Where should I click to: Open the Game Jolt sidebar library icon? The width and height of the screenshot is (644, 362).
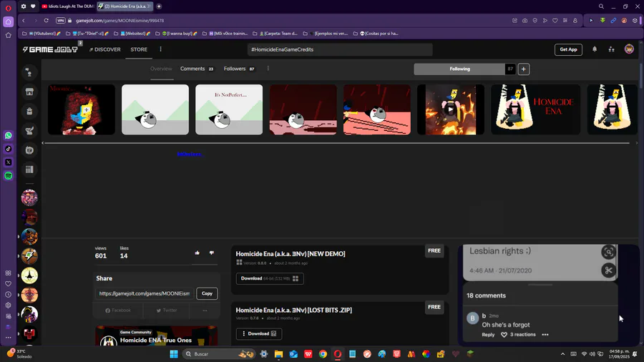(29, 170)
